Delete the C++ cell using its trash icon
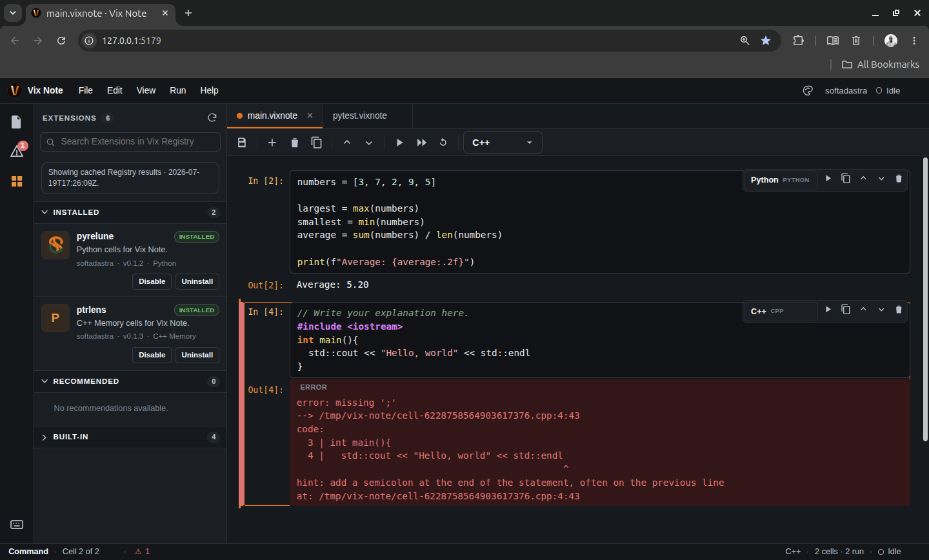Viewport: 929px width, 560px height. pyautogui.click(x=899, y=310)
